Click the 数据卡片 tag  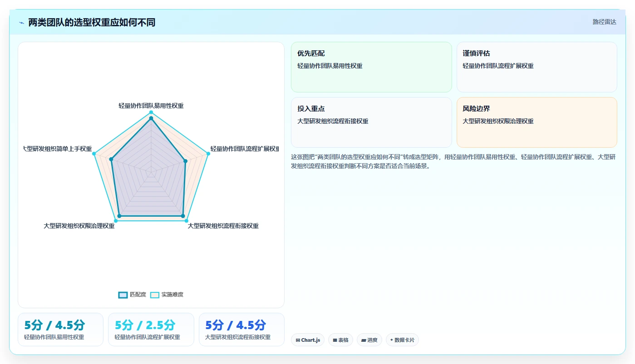coord(402,340)
